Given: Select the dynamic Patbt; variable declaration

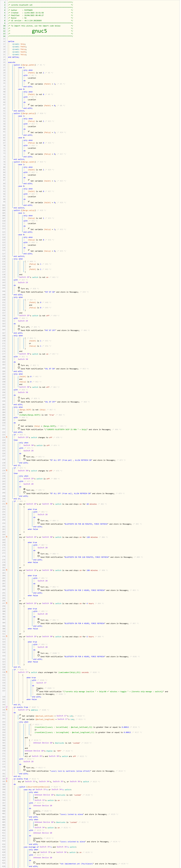Looking at the screenshot, I should pyautogui.click(x=20, y=47).
